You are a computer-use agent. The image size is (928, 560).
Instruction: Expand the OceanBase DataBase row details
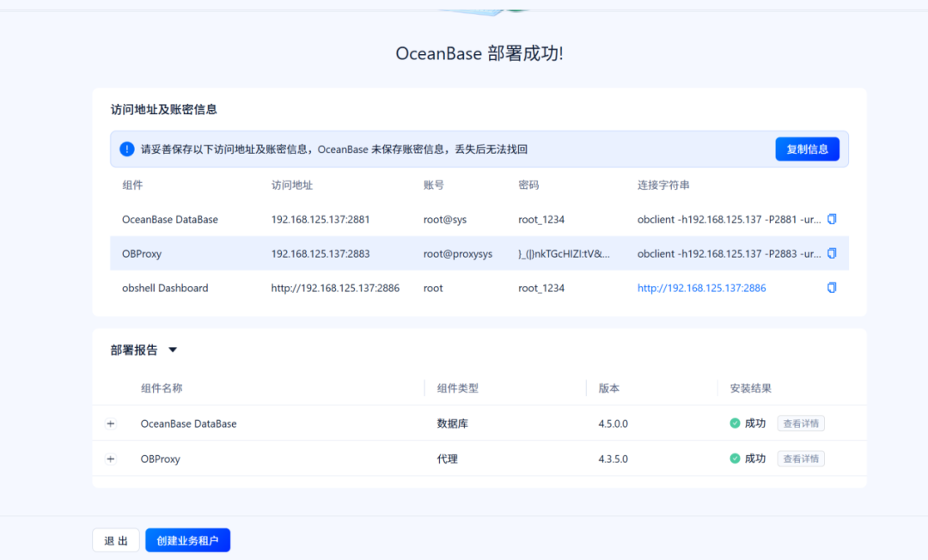(x=110, y=423)
